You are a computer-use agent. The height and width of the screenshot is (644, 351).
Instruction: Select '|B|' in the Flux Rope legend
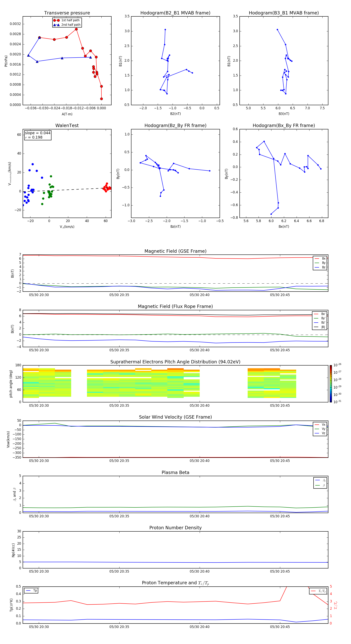pyautogui.click(x=320, y=327)
